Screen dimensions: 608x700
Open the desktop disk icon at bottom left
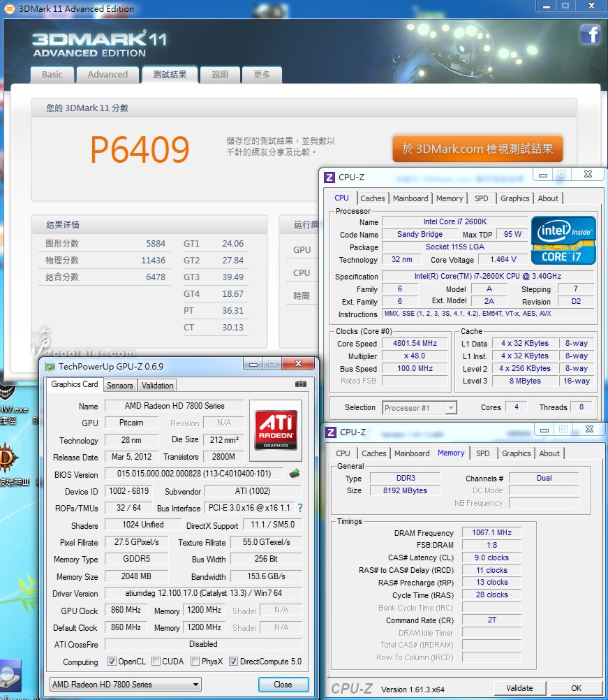(x=10, y=676)
